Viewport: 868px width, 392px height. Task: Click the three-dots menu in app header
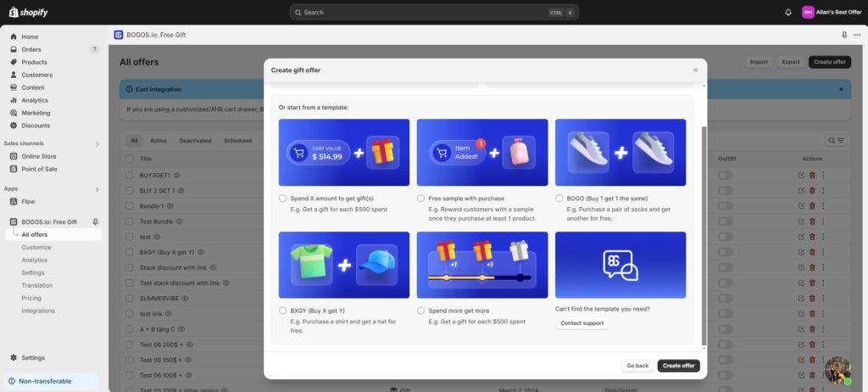point(857,35)
